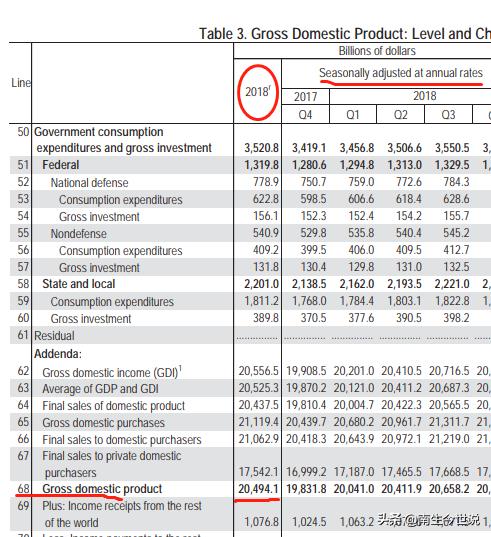The width and height of the screenshot is (491, 537).
Task: Select the 'State and local' row label
Action: pyautogui.click(x=78, y=284)
